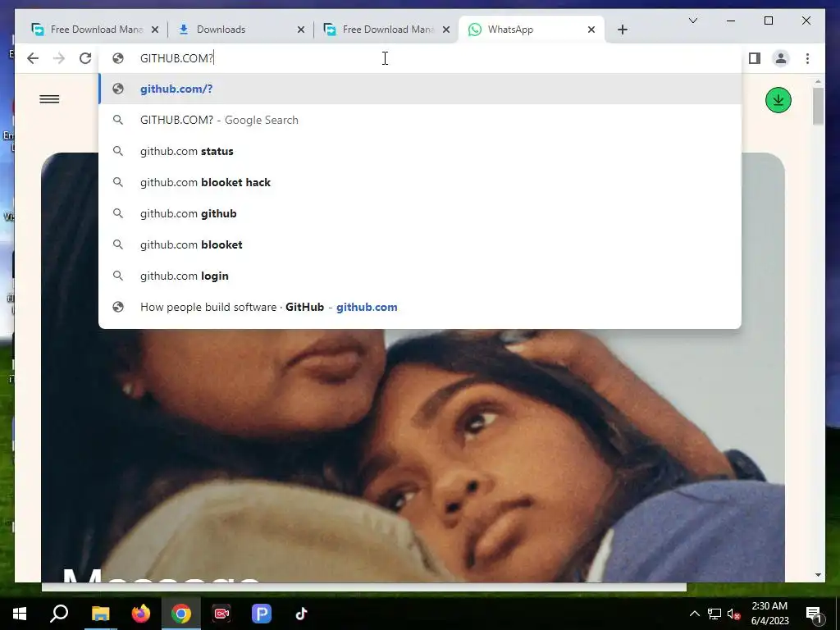Launch Firefox from the taskbar
The height and width of the screenshot is (630, 840).
pyautogui.click(x=141, y=614)
